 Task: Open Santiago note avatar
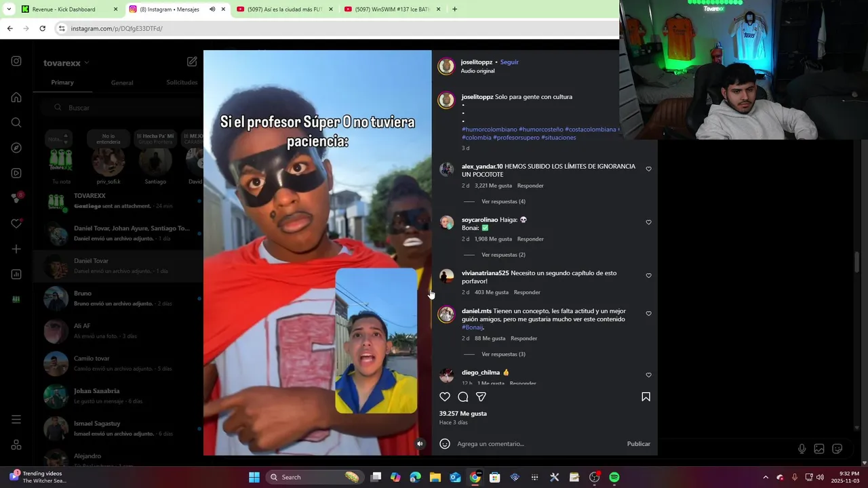pos(155,161)
